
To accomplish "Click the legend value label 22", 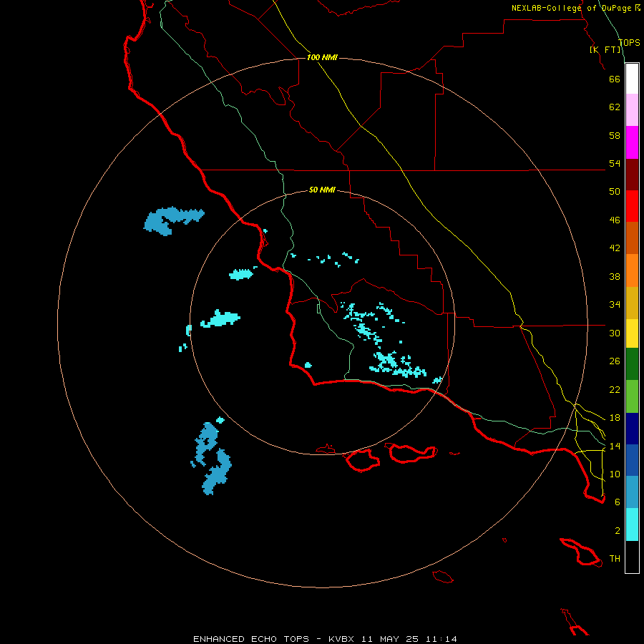I will [615, 389].
